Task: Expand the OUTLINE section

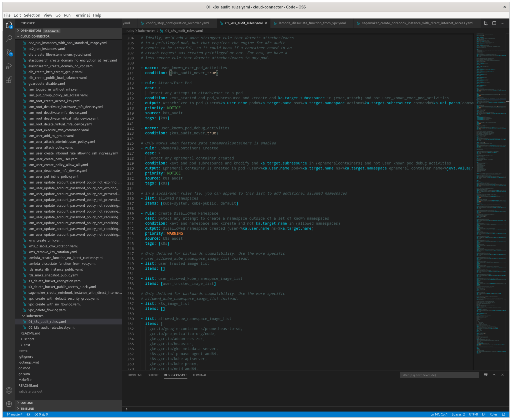Action: [x=27, y=403]
